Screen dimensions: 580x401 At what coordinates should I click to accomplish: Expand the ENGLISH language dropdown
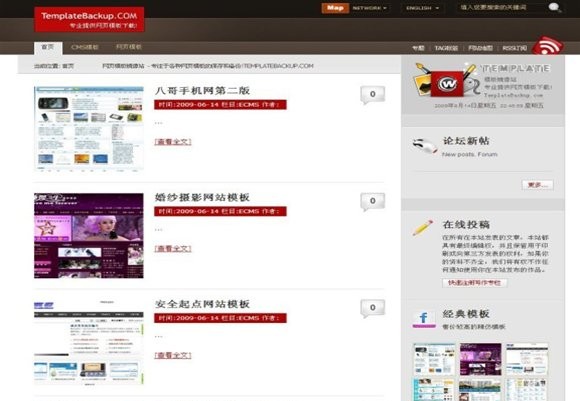[422, 8]
